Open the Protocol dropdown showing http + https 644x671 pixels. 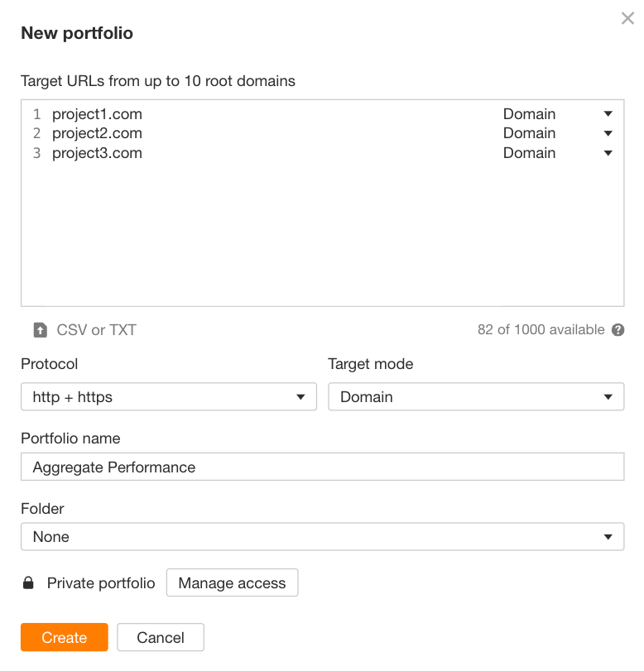(x=169, y=397)
